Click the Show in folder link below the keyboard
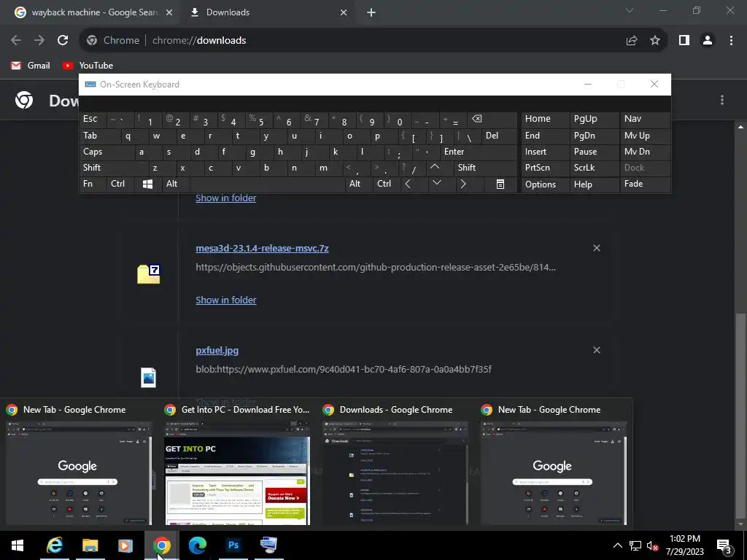Image resolution: width=747 pixels, height=560 pixels. [x=226, y=198]
